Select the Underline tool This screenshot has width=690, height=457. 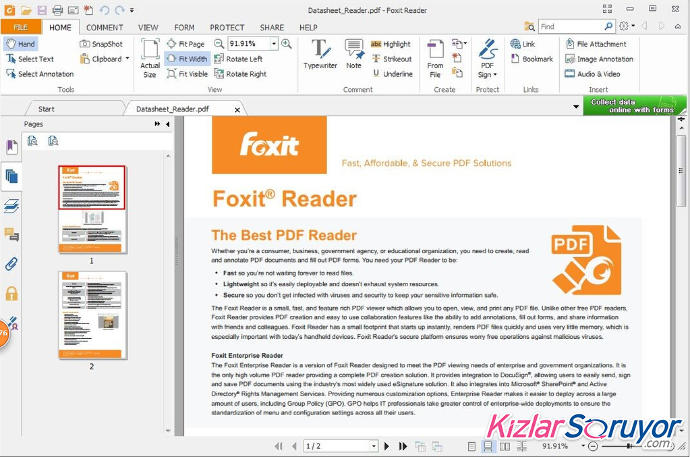(x=393, y=74)
